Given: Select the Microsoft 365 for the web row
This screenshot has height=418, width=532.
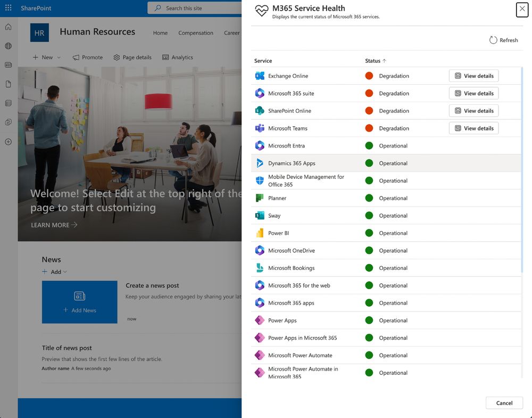Looking at the screenshot, I should [x=386, y=285].
